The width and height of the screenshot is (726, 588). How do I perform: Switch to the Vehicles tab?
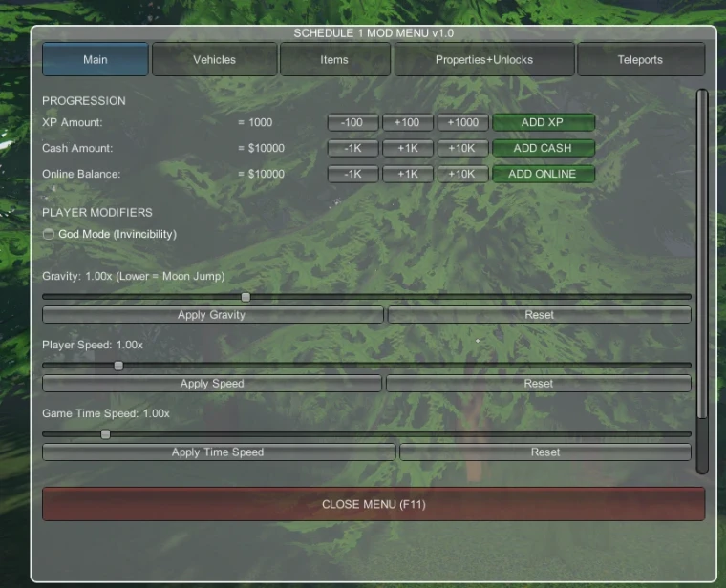pyautogui.click(x=214, y=59)
